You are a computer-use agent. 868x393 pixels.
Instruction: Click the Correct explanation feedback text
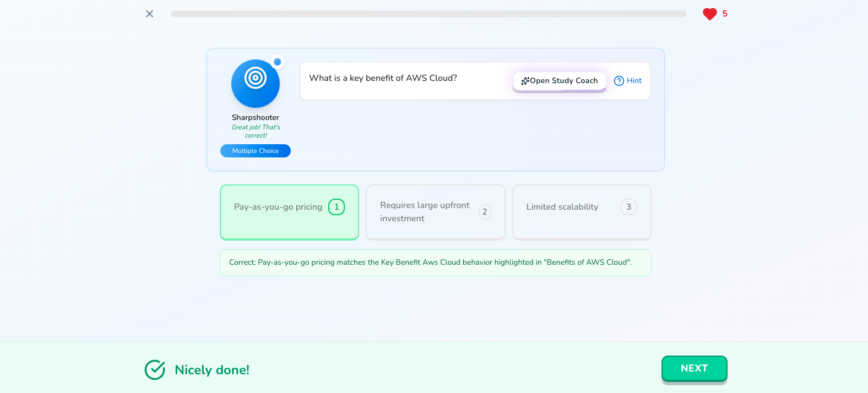click(431, 263)
